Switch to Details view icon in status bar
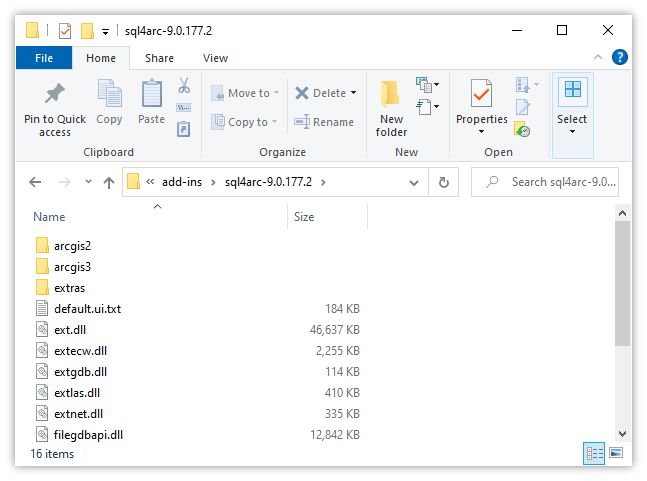Screen dimensions: 647x481 pyautogui.click(x=594, y=453)
